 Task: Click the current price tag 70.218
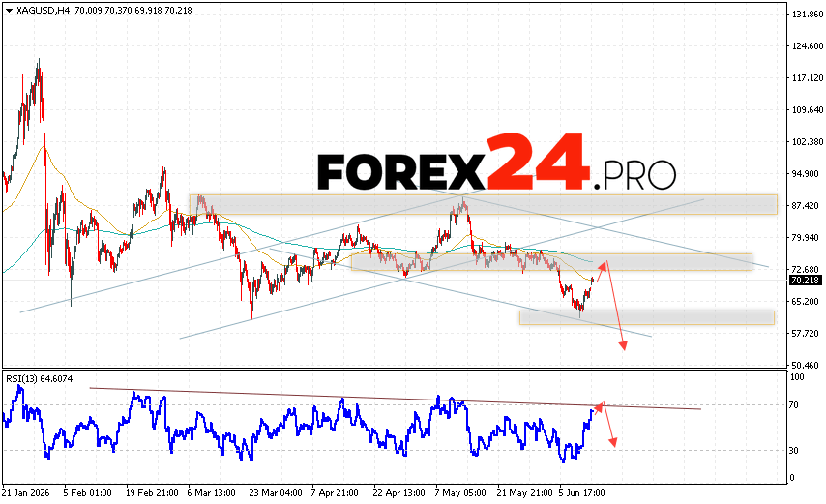805,281
